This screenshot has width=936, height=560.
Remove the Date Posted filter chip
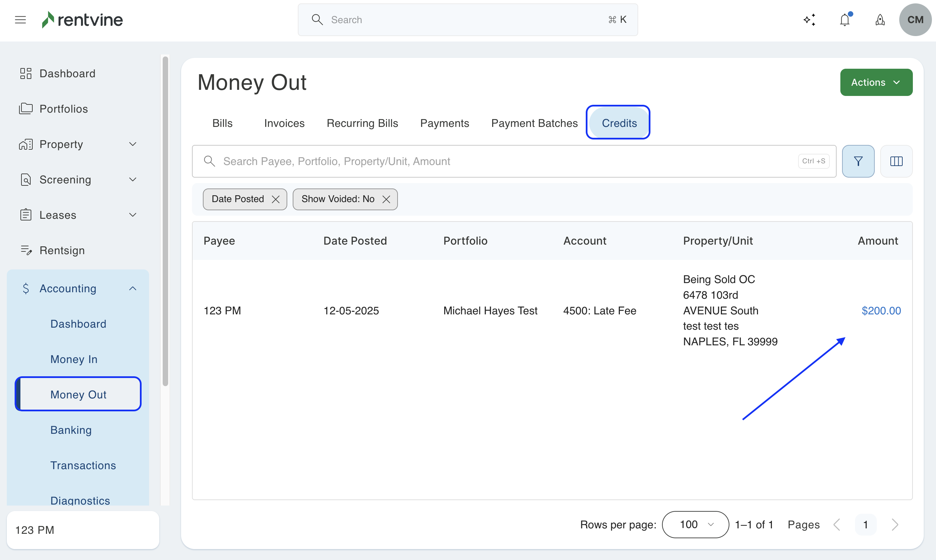tap(275, 199)
